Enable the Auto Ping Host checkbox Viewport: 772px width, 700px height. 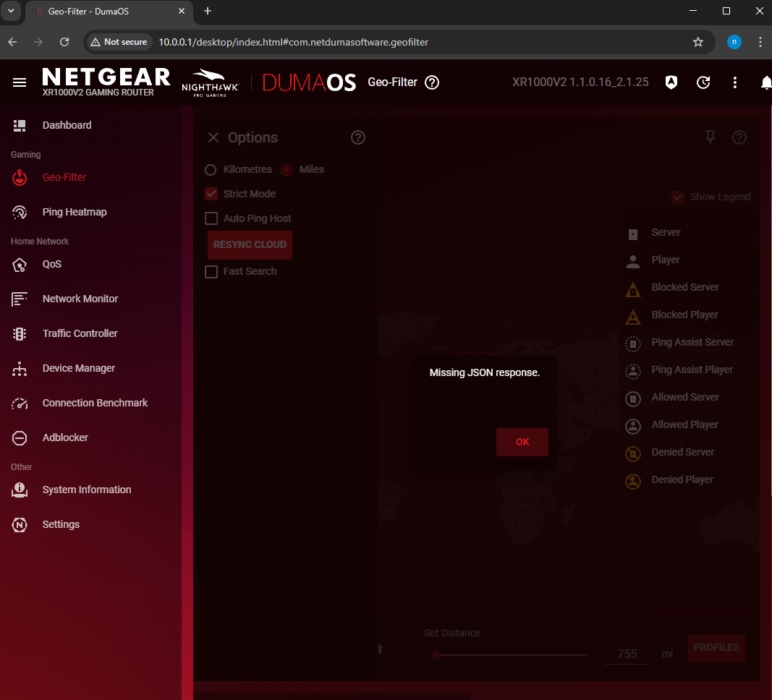(x=211, y=218)
